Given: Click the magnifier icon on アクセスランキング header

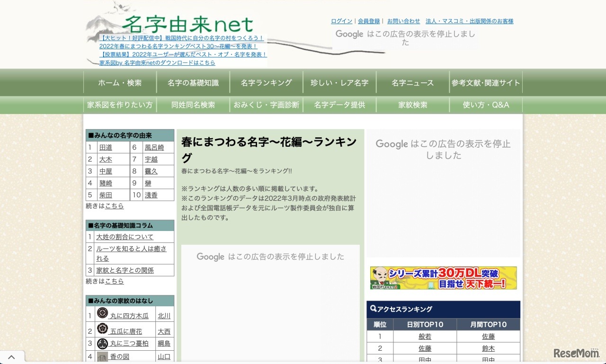Looking at the screenshot, I should coord(372,309).
